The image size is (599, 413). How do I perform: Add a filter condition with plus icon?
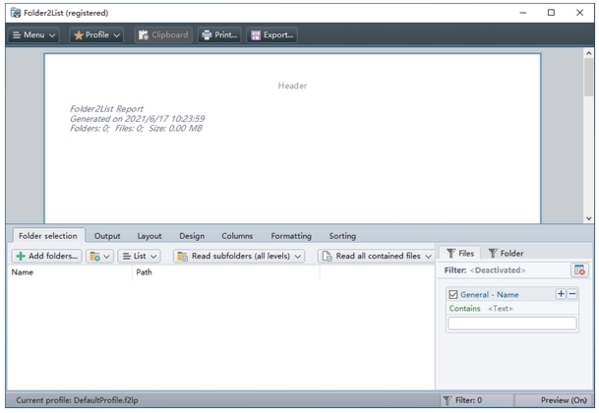coord(561,294)
